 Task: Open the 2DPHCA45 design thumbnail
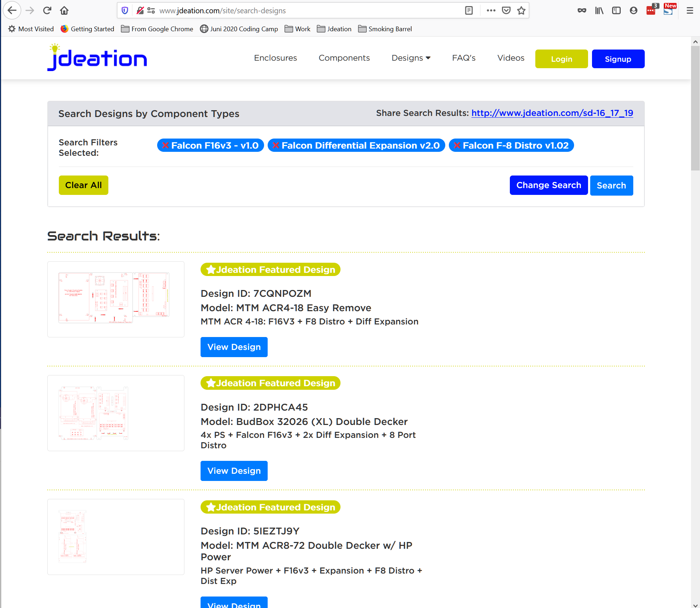tap(116, 413)
